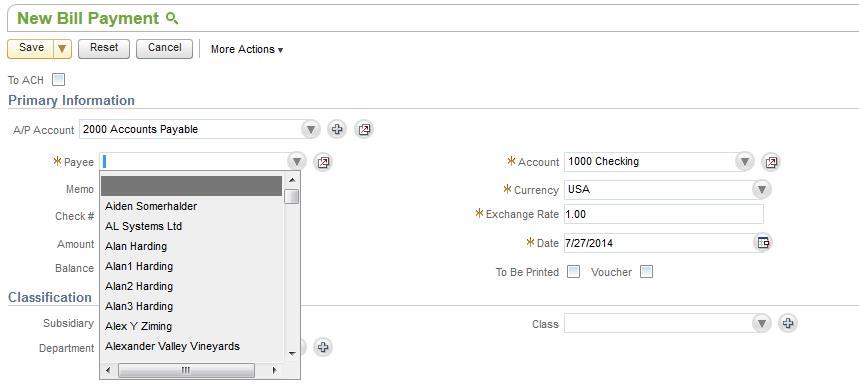The height and width of the screenshot is (384, 859).
Task: Click the payee list vertical scrollbar thumb
Action: click(x=292, y=196)
